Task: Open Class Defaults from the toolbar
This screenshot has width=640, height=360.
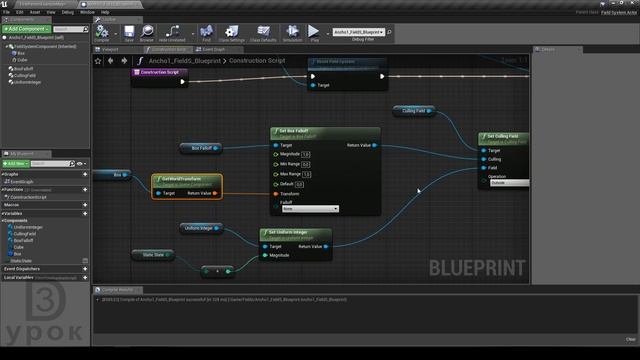Action: pos(263,33)
